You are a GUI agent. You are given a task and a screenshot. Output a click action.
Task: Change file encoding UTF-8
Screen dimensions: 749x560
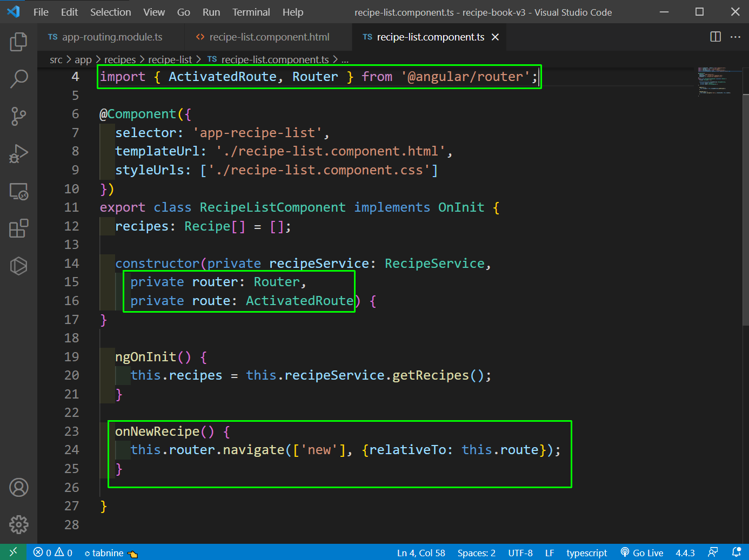tap(520, 552)
